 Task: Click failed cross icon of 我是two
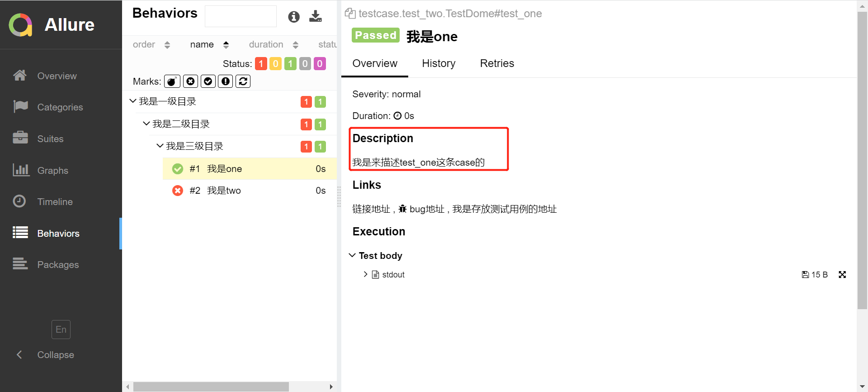178,191
